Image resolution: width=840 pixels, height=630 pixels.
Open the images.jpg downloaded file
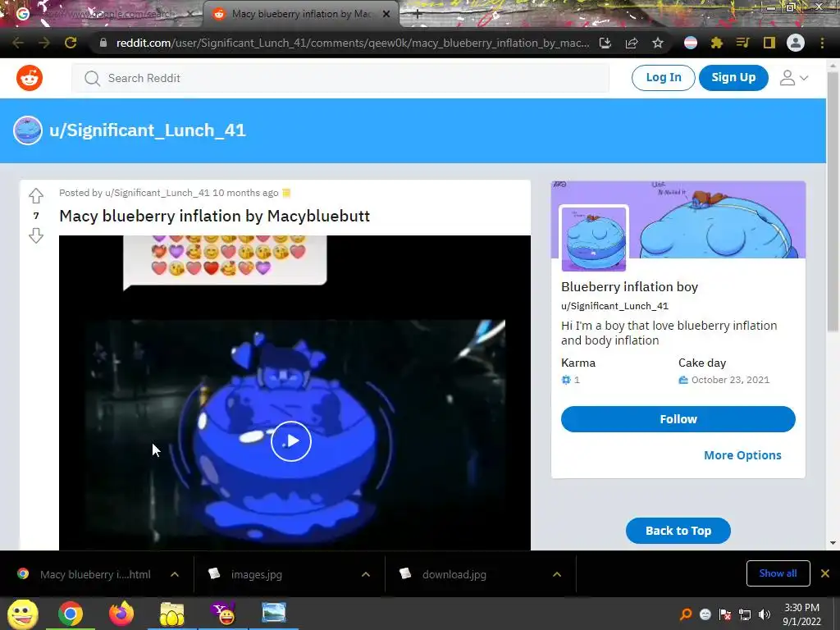pos(256,574)
